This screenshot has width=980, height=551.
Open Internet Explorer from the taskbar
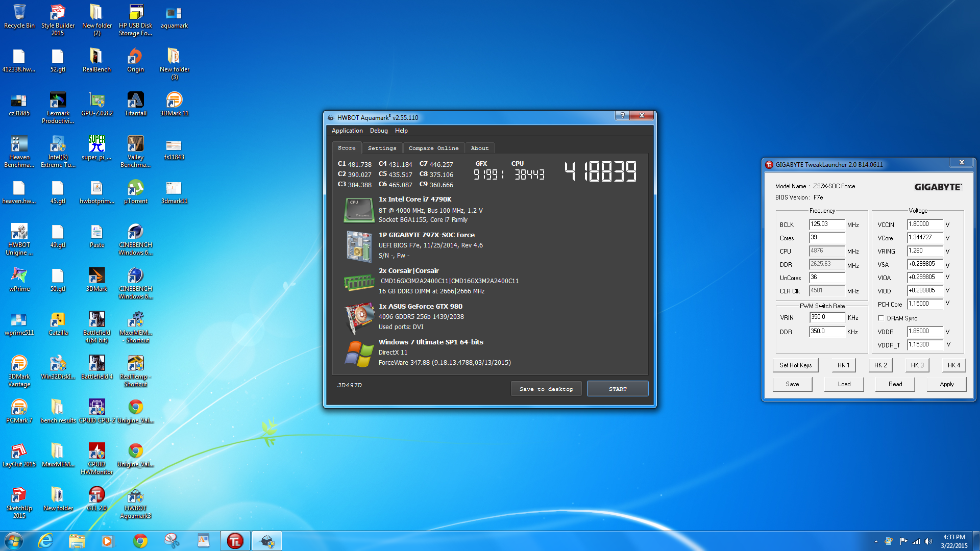click(x=46, y=541)
